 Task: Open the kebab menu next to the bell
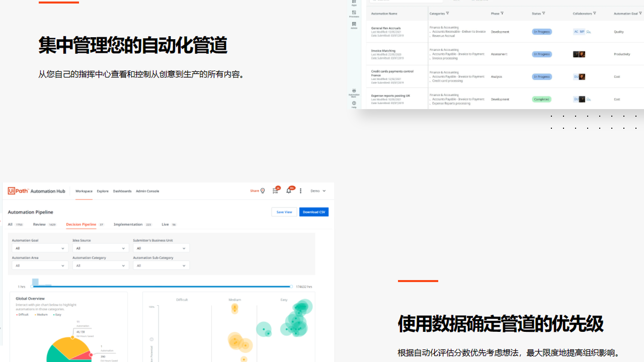click(x=300, y=191)
